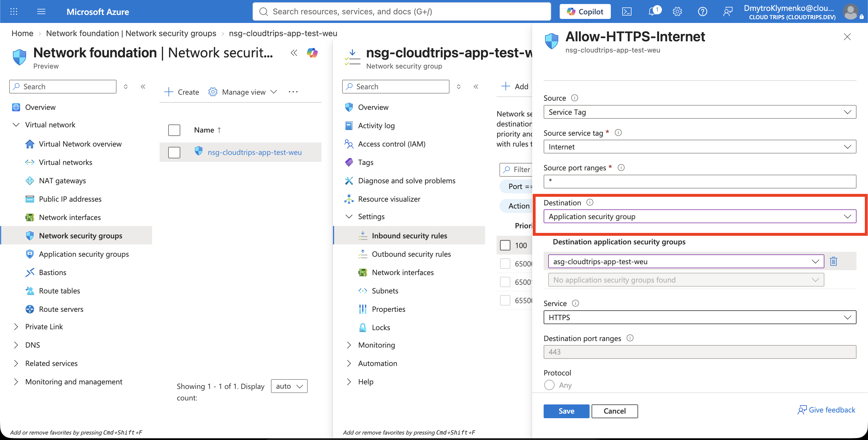The image size is (868, 440).
Task: Open the notifications bell
Action: 653,12
